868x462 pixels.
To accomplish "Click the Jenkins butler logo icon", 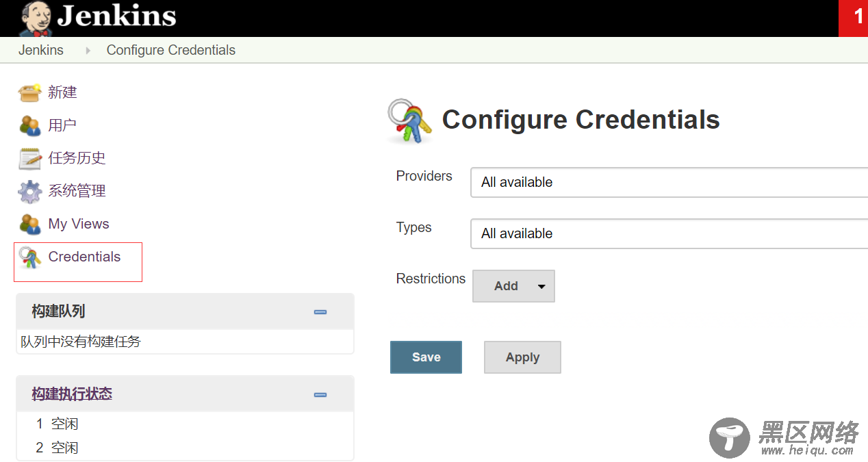I will point(35,18).
